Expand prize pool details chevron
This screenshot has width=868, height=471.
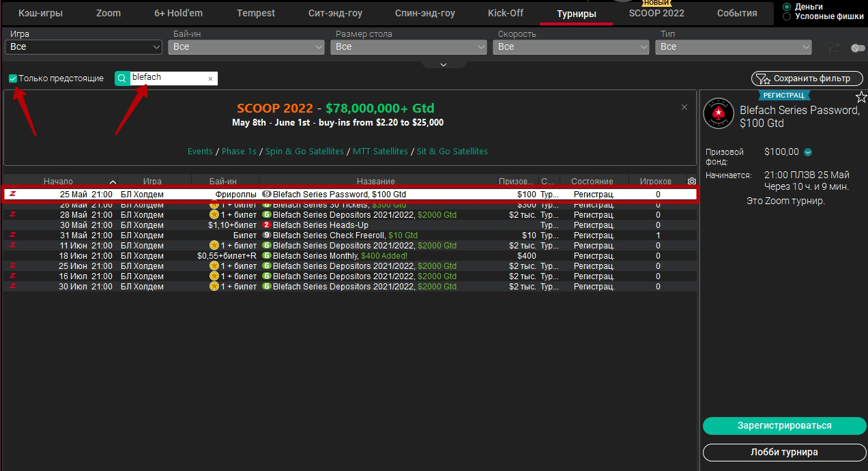(808, 152)
